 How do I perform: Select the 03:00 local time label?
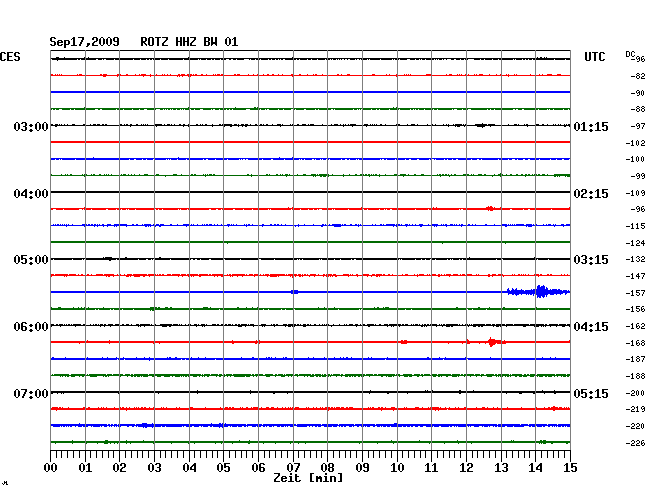[x=31, y=126]
